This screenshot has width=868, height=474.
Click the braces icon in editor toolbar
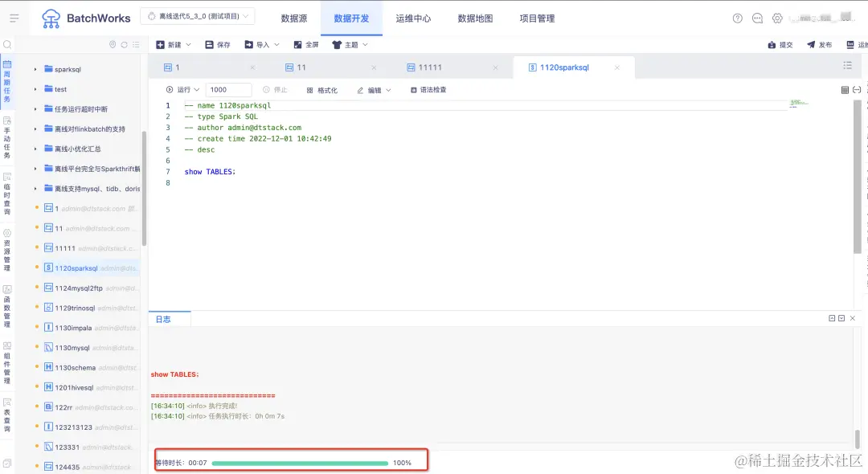click(857, 90)
